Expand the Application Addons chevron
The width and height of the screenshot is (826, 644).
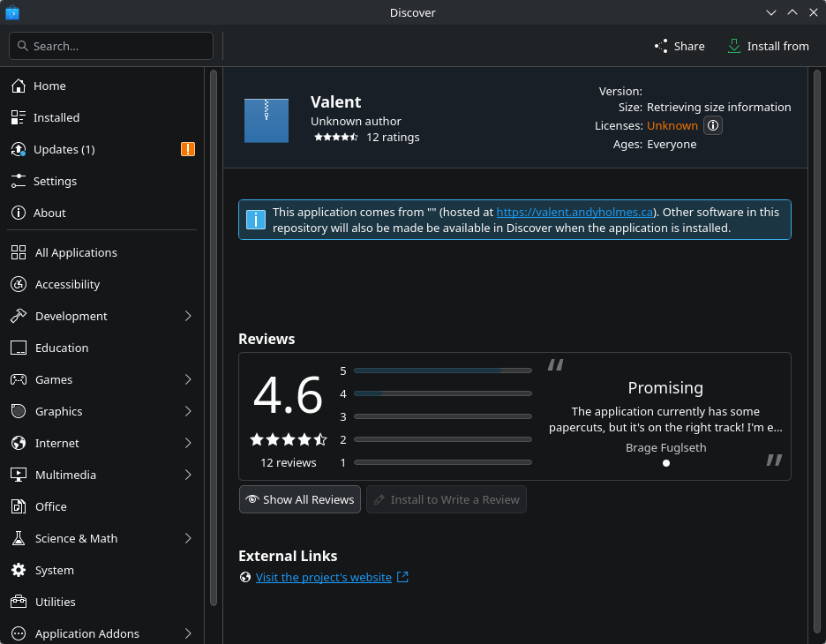(188, 633)
